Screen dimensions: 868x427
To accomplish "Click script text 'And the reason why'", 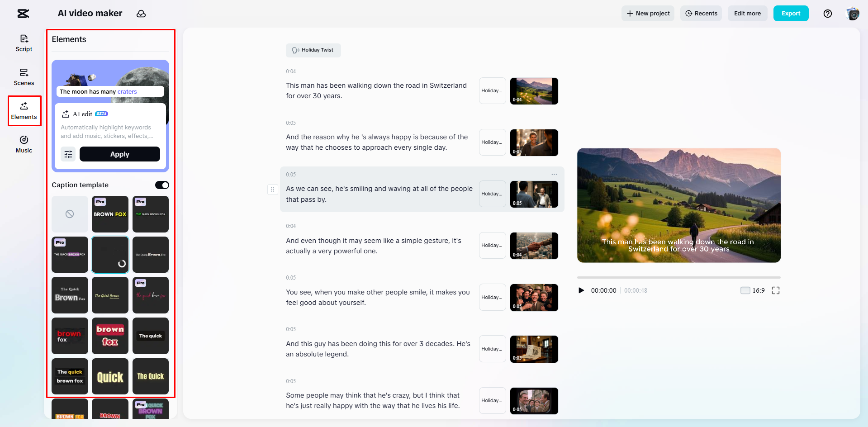I will pos(377,142).
